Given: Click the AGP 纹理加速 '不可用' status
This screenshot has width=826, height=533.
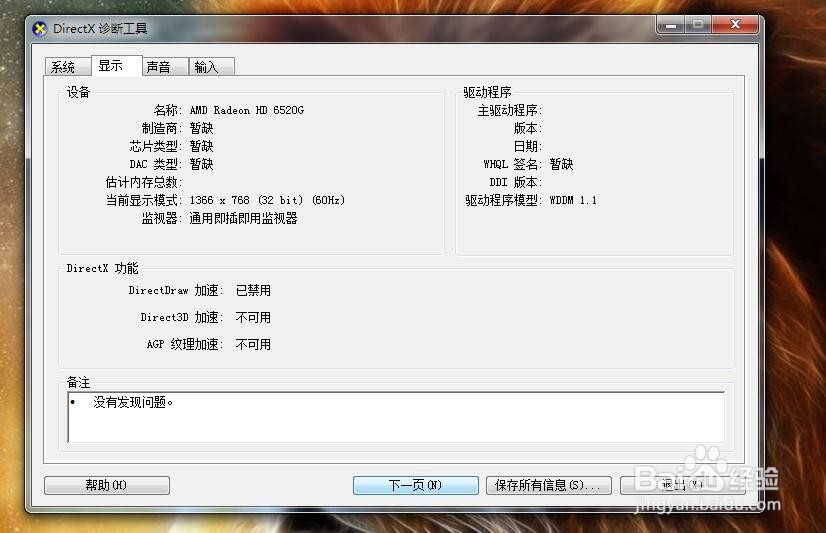Looking at the screenshot, I should 253,344.
